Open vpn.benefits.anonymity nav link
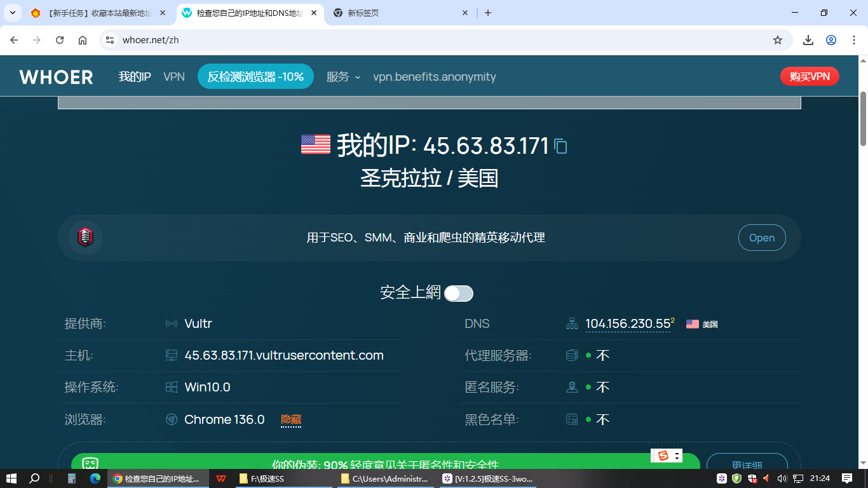 coord(435,77)
